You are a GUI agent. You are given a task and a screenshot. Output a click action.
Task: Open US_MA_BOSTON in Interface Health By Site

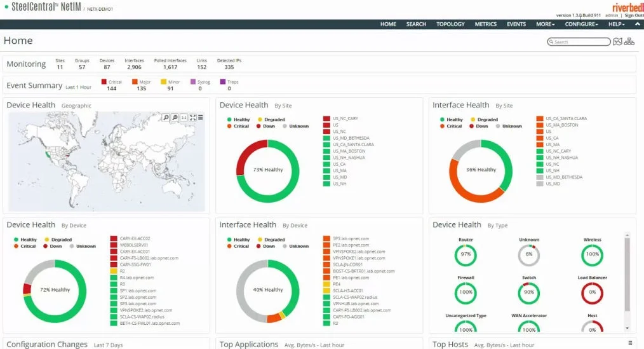tap(561, 125)
